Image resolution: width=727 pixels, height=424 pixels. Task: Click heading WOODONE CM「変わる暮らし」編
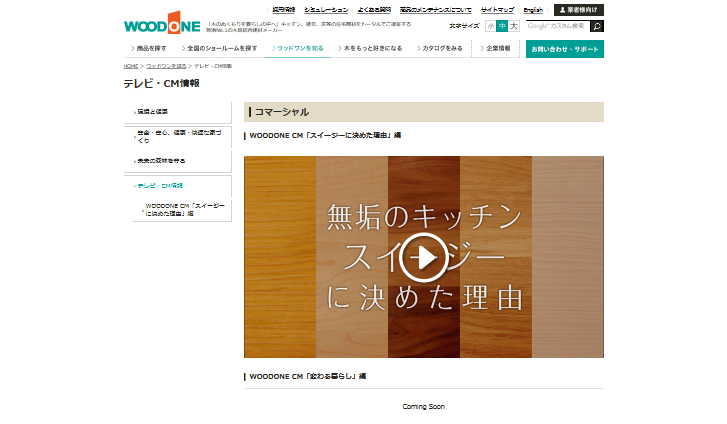click(307, 376)
